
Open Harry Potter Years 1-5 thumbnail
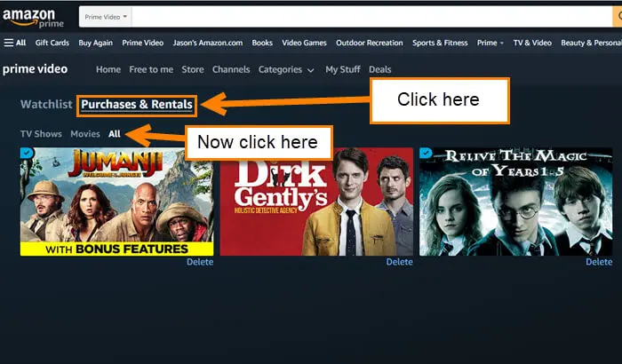[515, 202]
